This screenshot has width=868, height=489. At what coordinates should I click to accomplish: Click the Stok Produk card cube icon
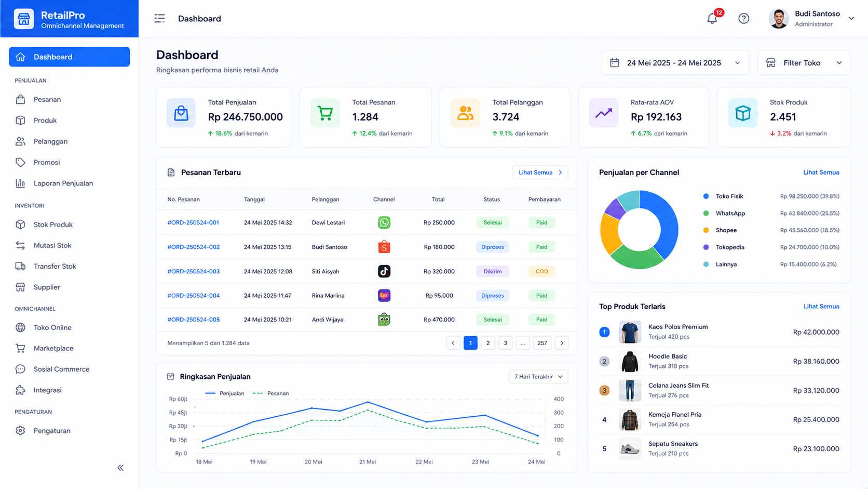743,113
